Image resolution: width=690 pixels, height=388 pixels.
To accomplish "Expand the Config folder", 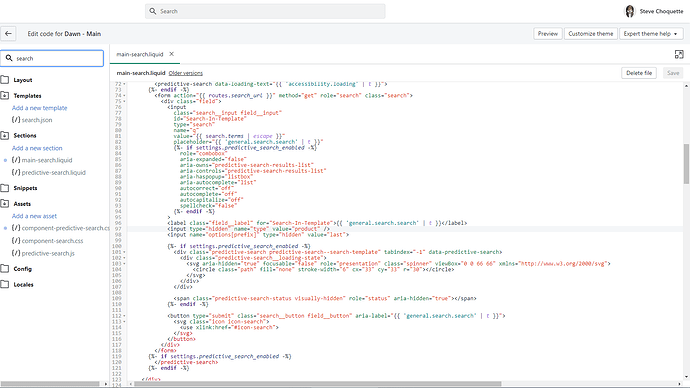I will coord(22,269).
